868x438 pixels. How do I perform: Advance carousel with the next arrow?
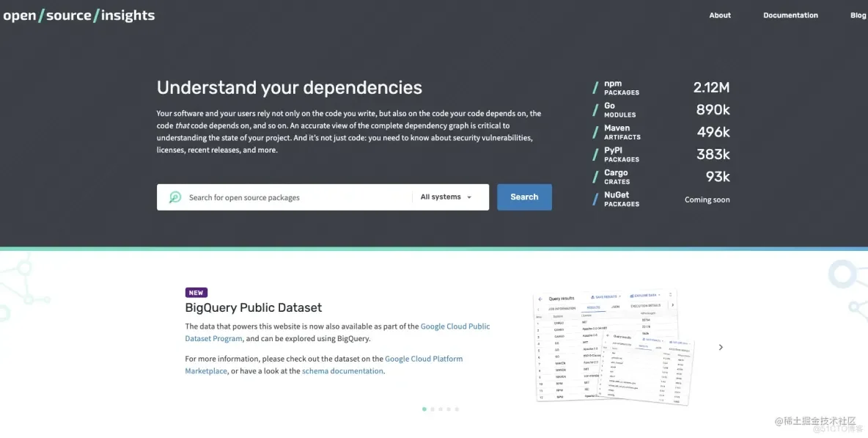point(720,347)
